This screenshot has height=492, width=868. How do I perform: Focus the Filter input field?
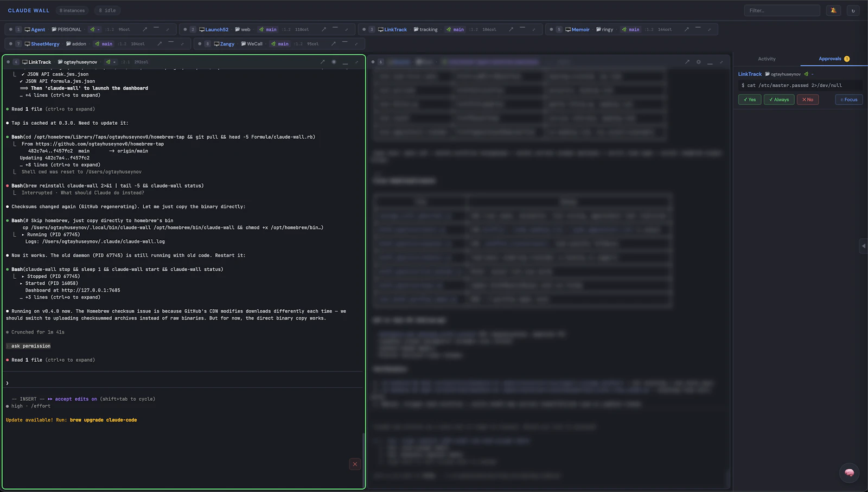pyautogui.click(x=782, y=10)
